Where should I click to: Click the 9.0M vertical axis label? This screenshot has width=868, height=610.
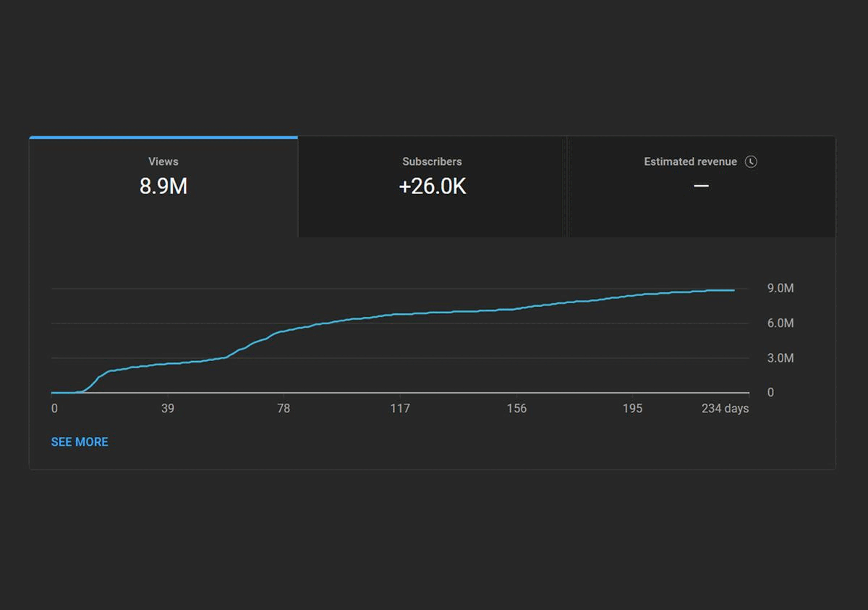[x=780, y=289]
